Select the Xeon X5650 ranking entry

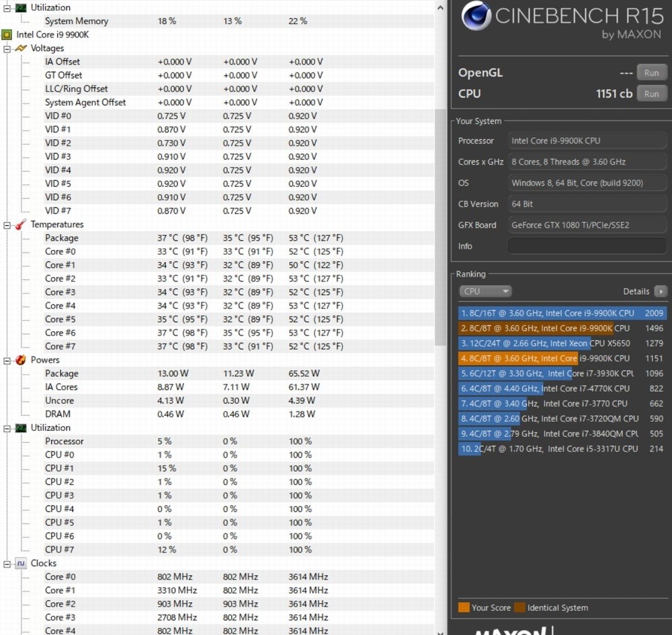(562, 343)
